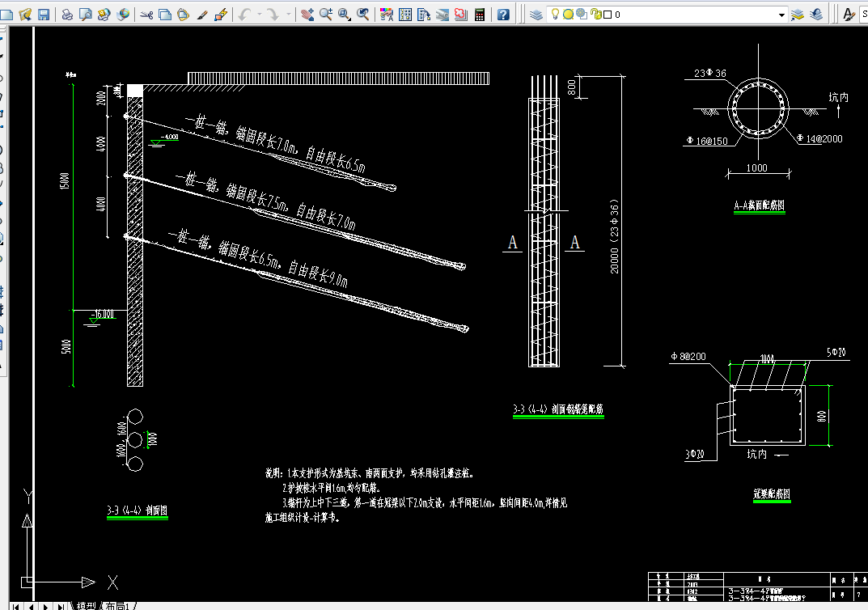Screen dimensions: 868x610
Task: Click Make Object's Layer Current icon
Action: tap(797, 15)
